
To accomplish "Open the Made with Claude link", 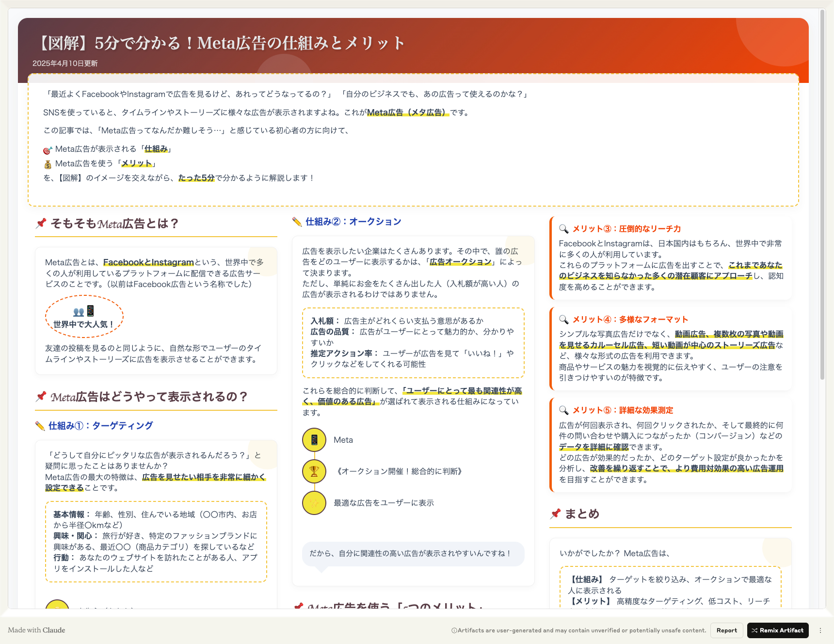I will coord(36,630).
